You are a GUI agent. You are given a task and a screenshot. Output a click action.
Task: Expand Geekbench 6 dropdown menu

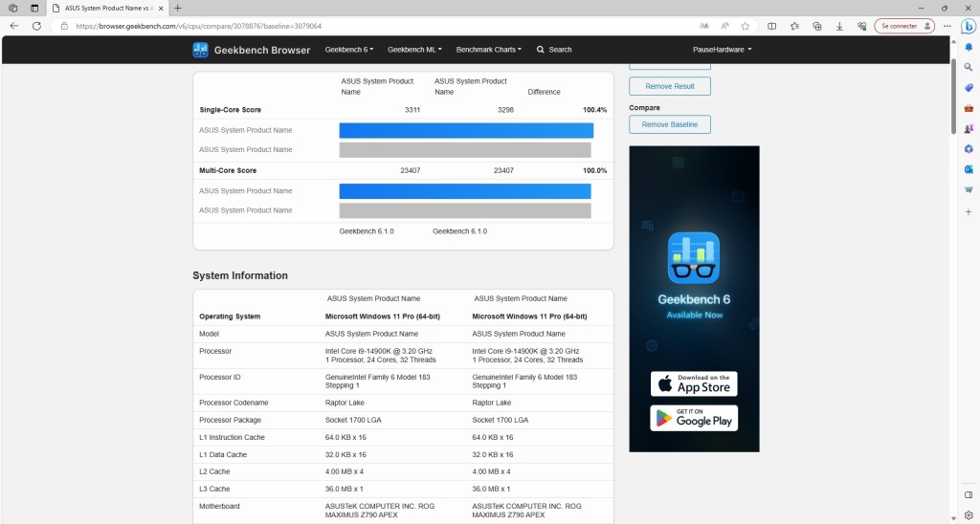[x=348, y=50]
